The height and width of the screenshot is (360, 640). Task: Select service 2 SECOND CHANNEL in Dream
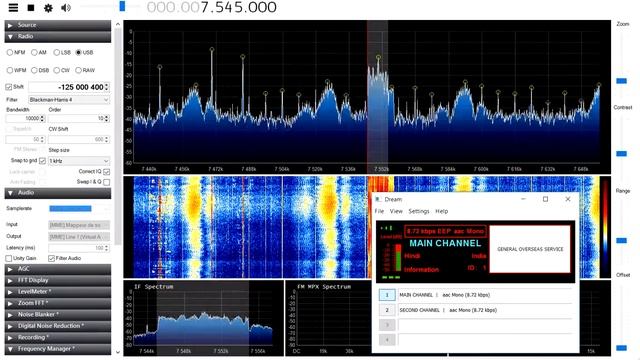(387, 310)
